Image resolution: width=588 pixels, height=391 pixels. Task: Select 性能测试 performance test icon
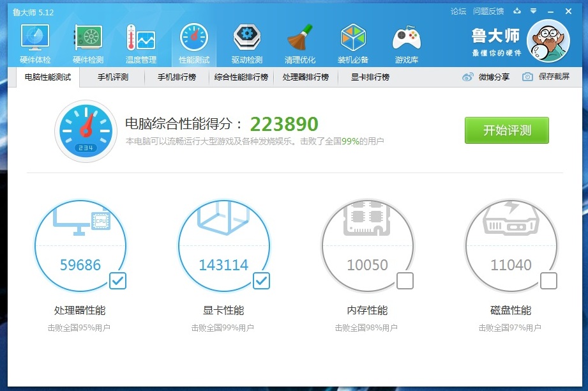194,43
